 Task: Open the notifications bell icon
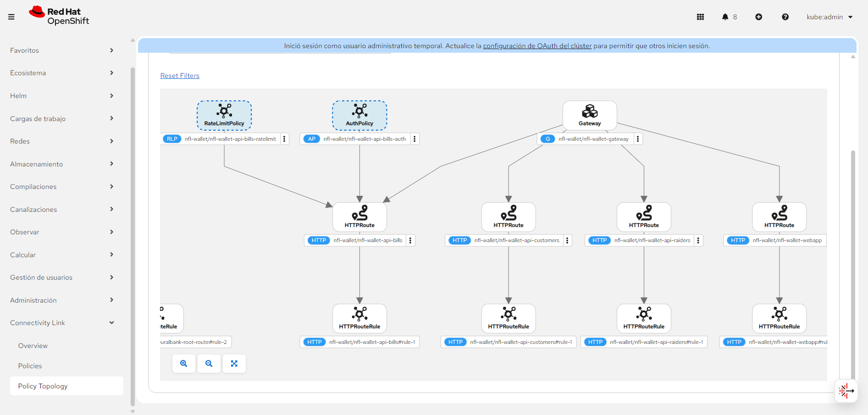(725, 17)
